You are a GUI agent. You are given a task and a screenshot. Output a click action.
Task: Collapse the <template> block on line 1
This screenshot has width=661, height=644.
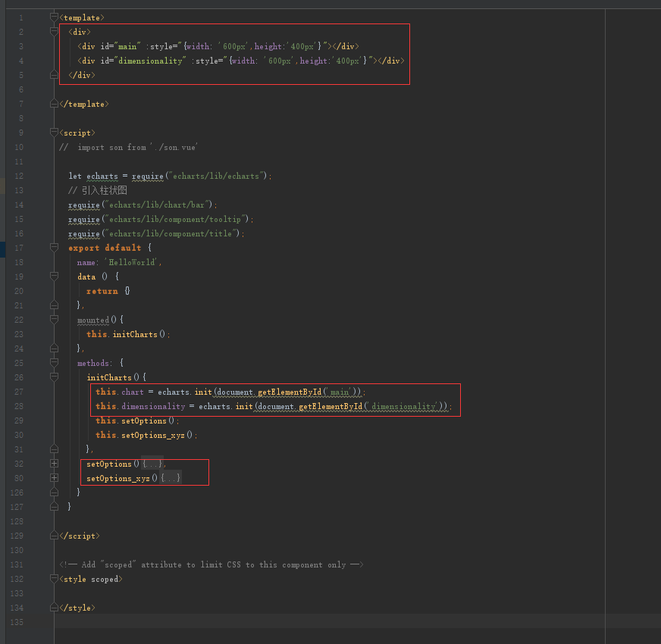pyautogui.click(x=54, y=17)
